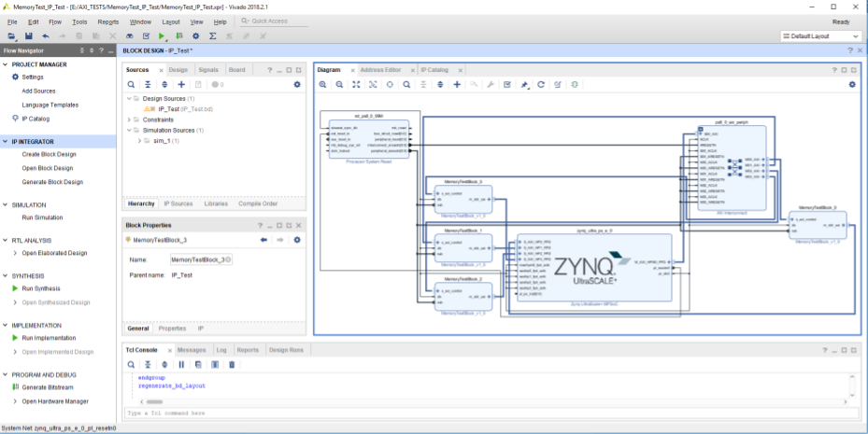The height and width of the screenshot is (434, 868).
Task: Validate design with the checkbox icon
Action: (x=507, y=85)
